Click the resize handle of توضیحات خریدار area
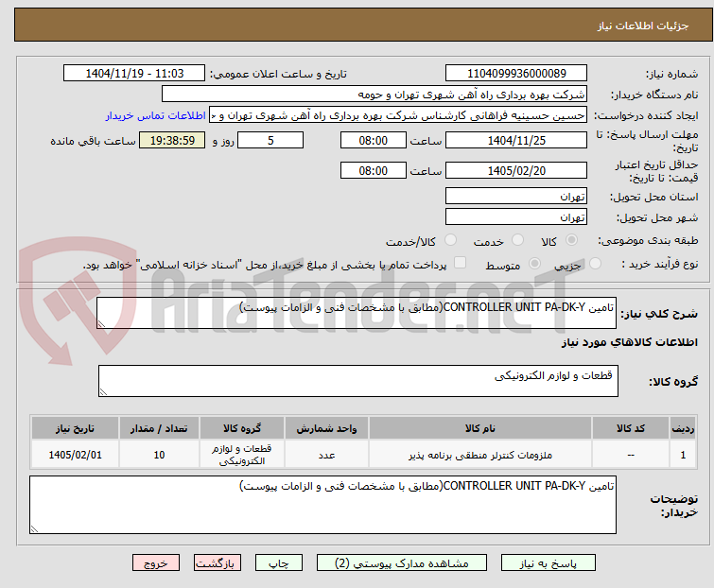This screenshot has width=714, height=588. click(x=34, y=528)
